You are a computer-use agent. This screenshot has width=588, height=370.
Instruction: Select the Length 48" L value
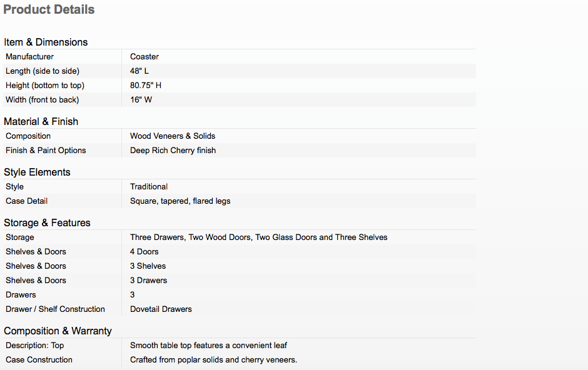point(139,71)
